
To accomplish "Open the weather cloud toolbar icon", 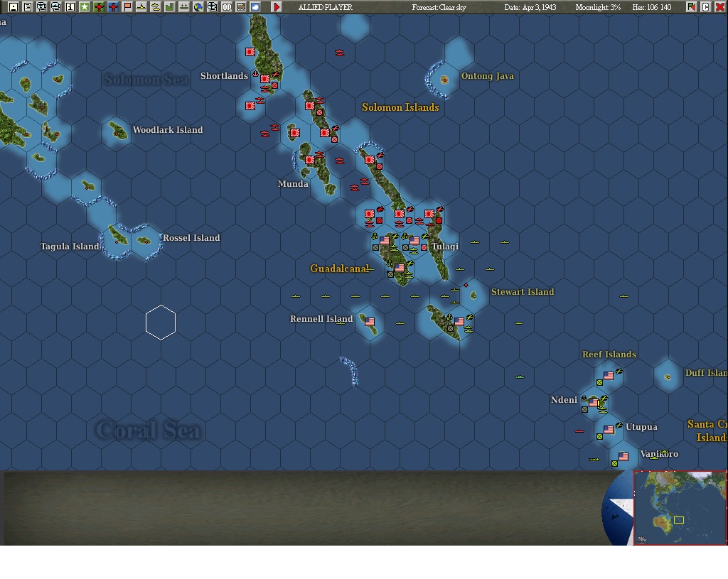I will tap(255, 7).
